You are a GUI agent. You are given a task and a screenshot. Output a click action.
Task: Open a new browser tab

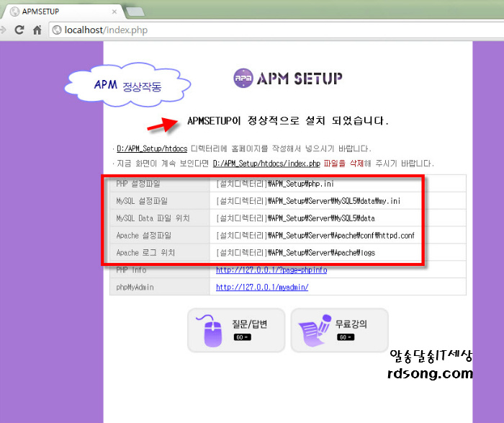[135, 12]
